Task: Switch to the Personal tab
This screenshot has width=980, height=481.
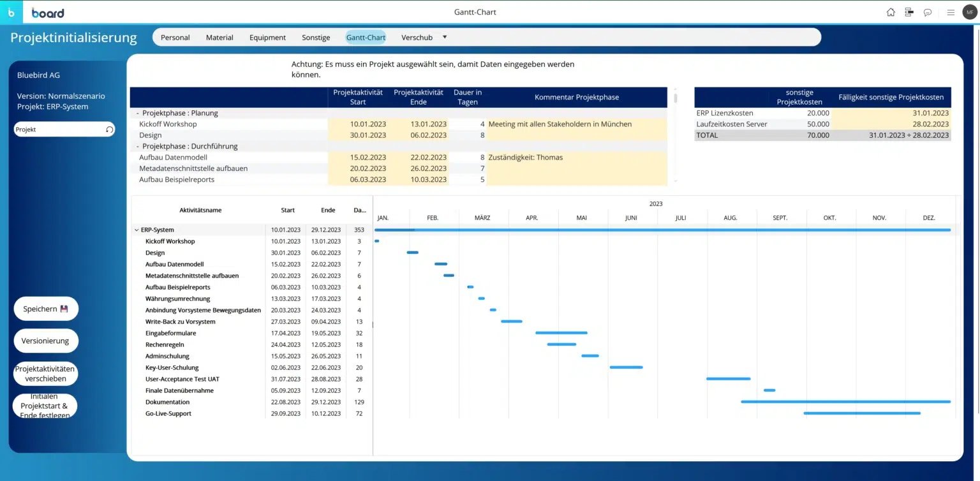Action: [175, 38]
